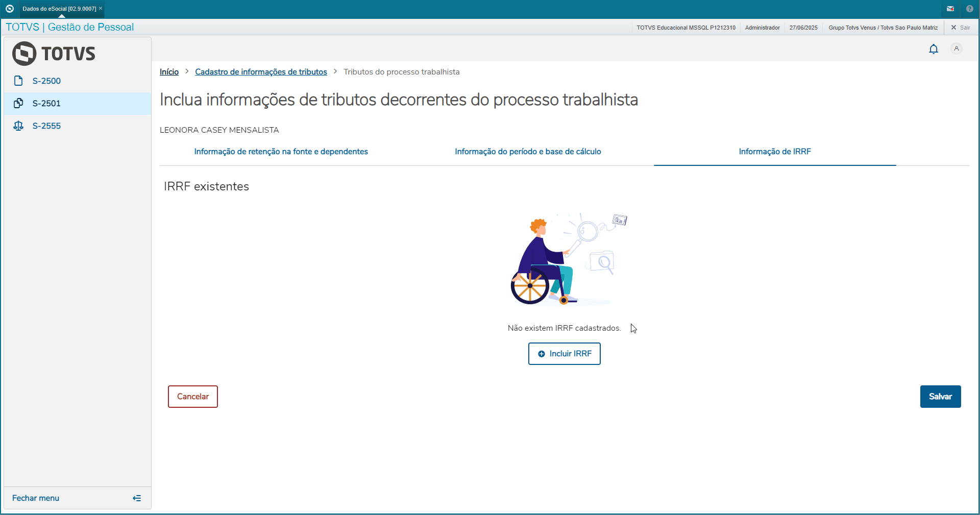Collapse sidebar using menu fold icon
Image resolution: width=980 pixels, height=515 pixels.
pyautogui.click(x=137, y=498)
